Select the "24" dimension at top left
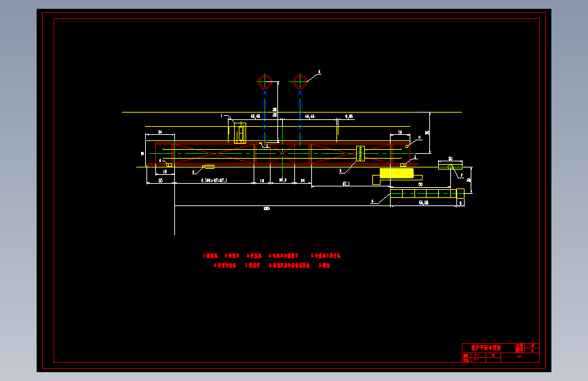588x381 pixels. point(160,132)
